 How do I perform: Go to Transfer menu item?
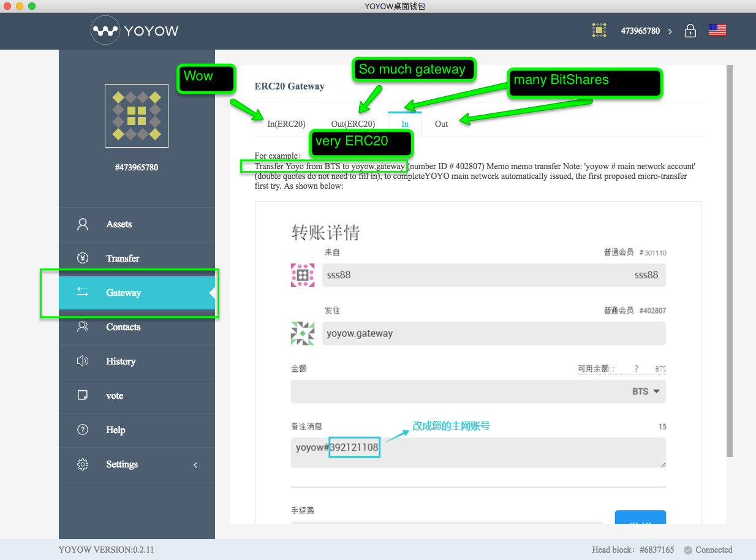137,259
